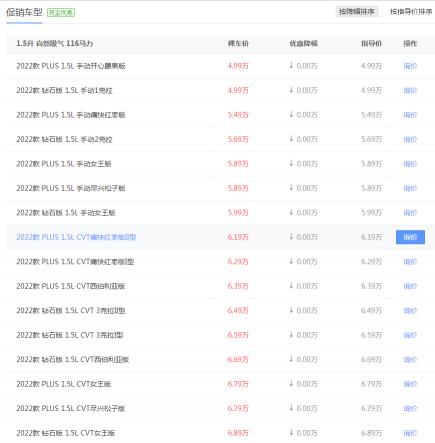Click 询价 for 钻石版 手动1克拉
This screenshot has height=443, width=435.
click(410, 90)
